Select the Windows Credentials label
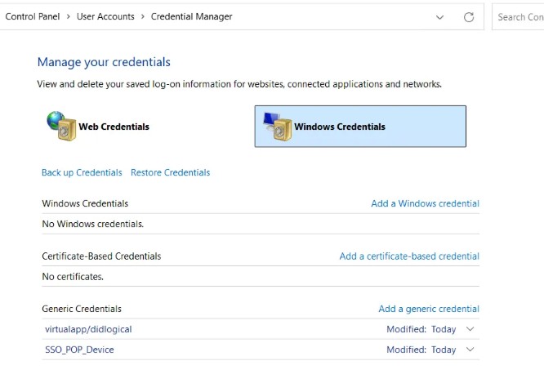The width and height of the screenshot is (544, 392). pyautogui.click(x=340, y=127)
